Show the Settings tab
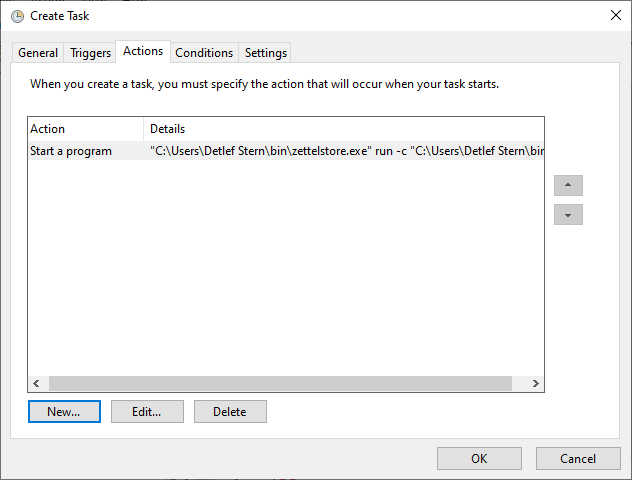This screenshot has width=632, height=480. pos(266,53)
